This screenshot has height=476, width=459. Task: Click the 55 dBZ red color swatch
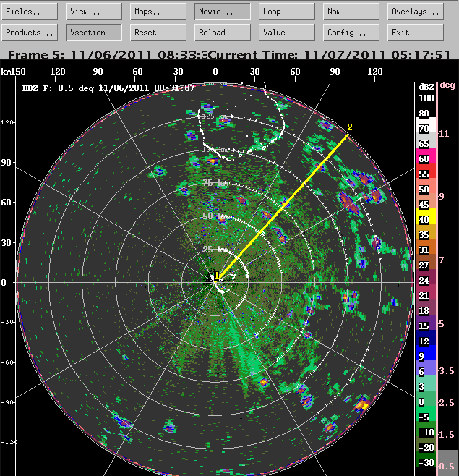[x=426, y=171]
